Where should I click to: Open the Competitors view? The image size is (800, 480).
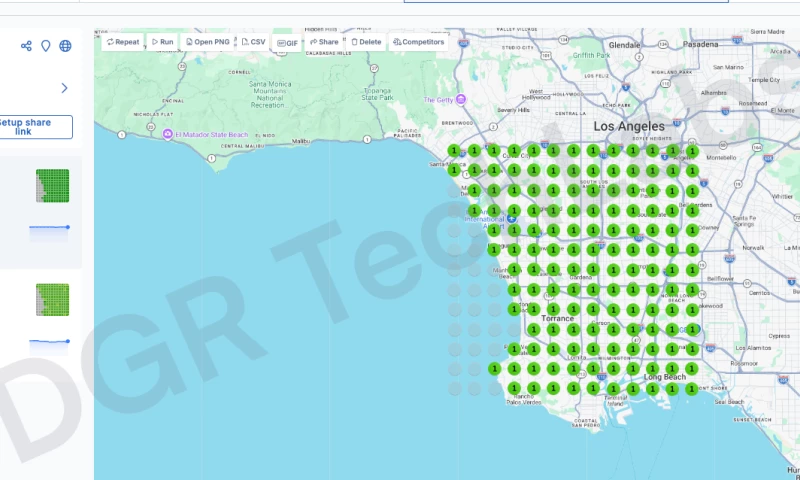(x=418, y=42)
